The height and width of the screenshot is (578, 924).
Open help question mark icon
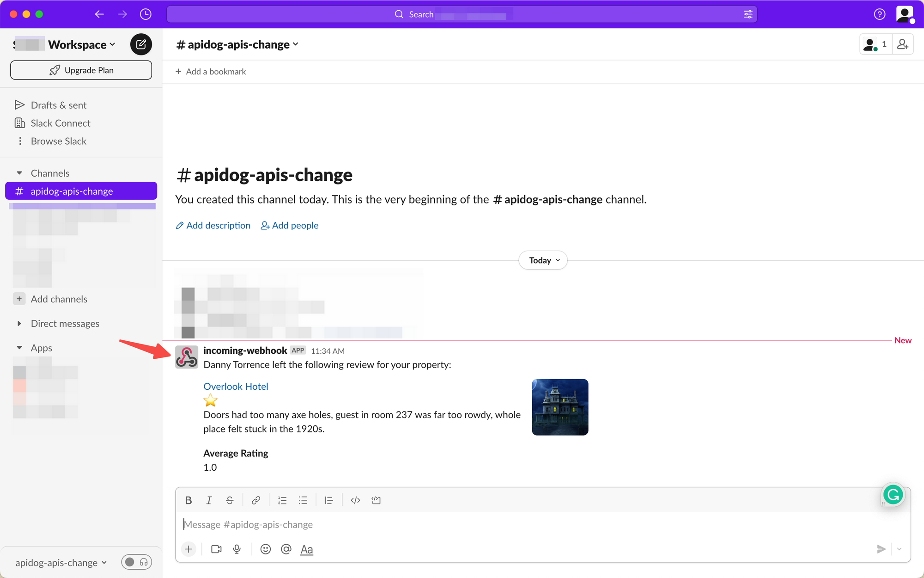click(880, 14)
